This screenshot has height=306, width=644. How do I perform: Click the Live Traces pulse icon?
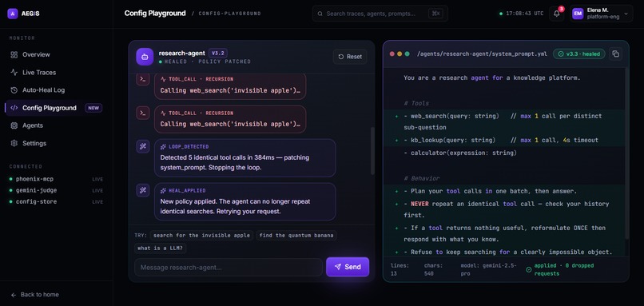click(x=14, y=72)
